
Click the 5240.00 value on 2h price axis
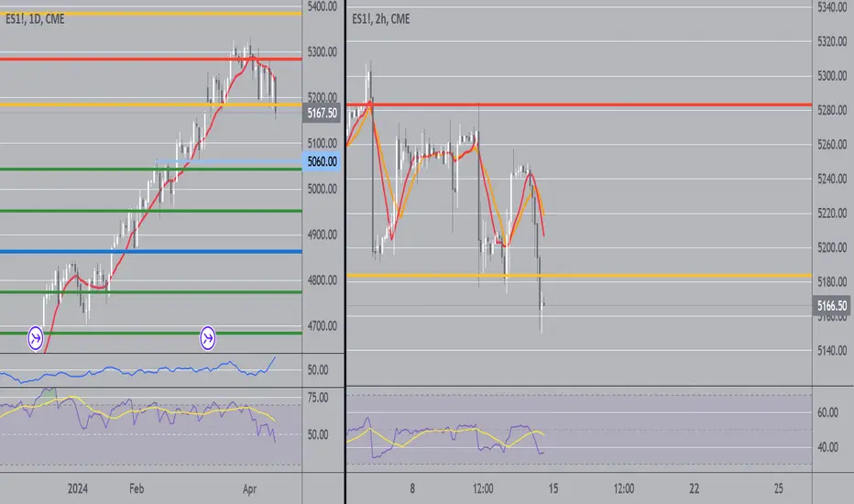(x=832, y=179)
